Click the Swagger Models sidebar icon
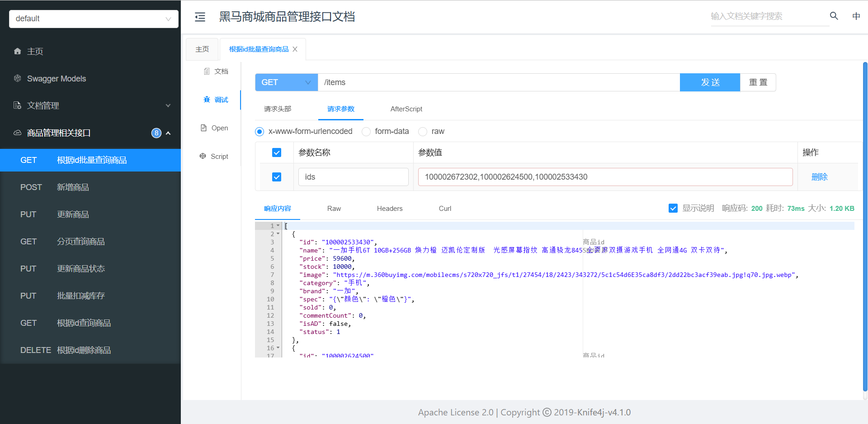Screen dimensions: 868x424 coord(18,78)
